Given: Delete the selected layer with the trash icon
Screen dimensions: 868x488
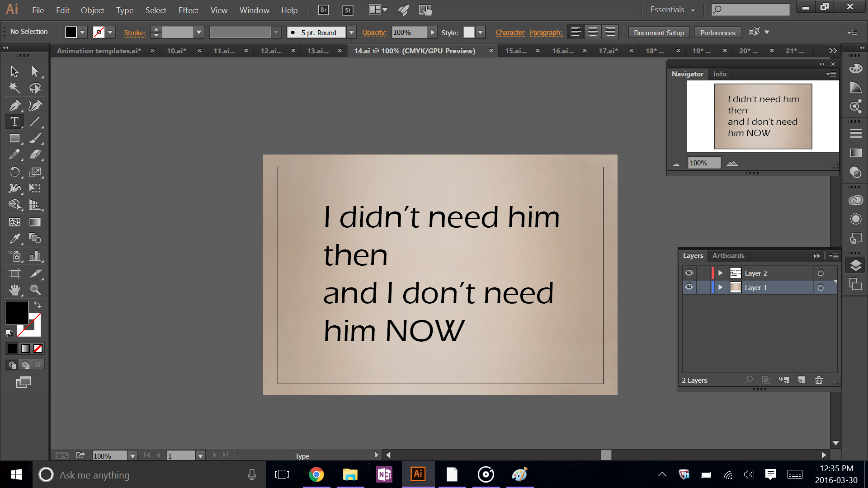Looking at the screenshot, I should 819,380.
